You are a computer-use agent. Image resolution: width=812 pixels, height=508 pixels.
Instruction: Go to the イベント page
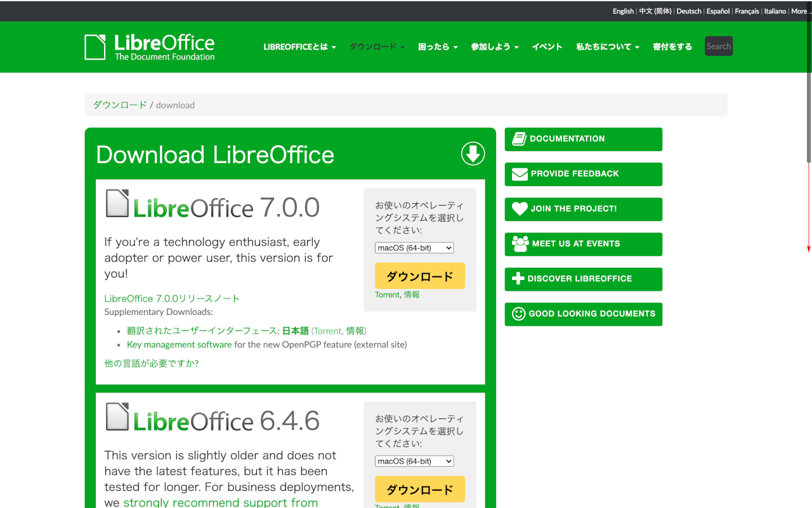547,47
